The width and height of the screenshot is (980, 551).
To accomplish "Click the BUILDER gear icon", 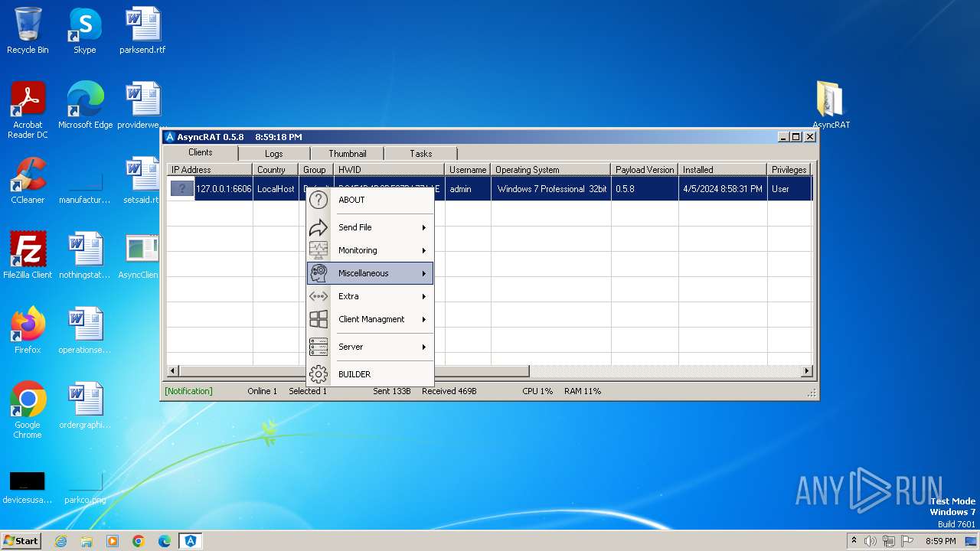I will click(318, 374).
